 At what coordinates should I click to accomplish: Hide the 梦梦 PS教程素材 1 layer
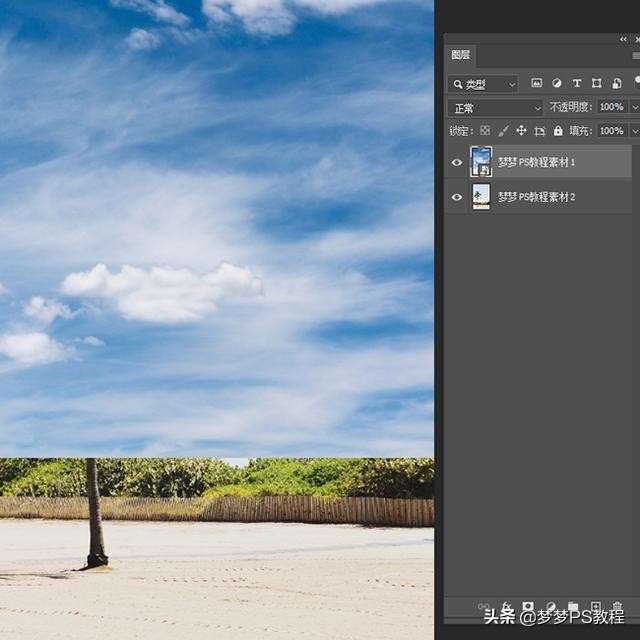pyautogui.click(x=457, y=162)
